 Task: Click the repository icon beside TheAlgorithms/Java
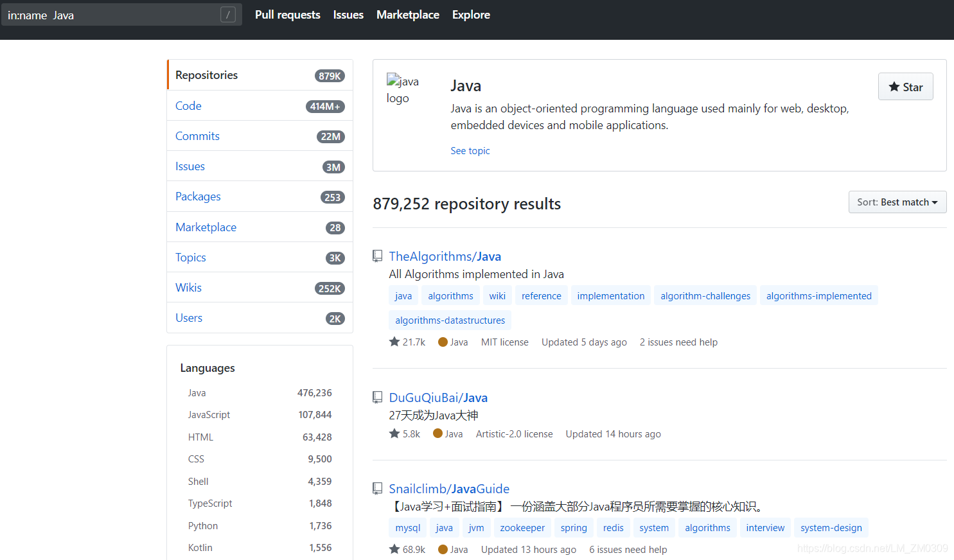pos(378,256)
